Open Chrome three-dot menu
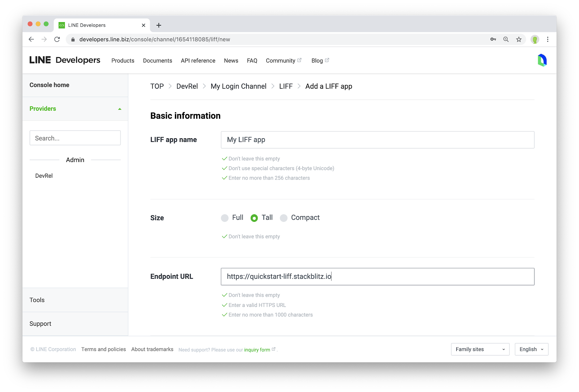 [548, 39]
